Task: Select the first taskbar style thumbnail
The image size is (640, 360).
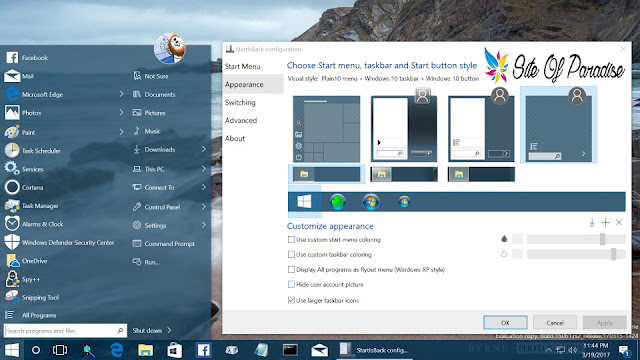Action: pyautogui.click(x=327, y=174)
